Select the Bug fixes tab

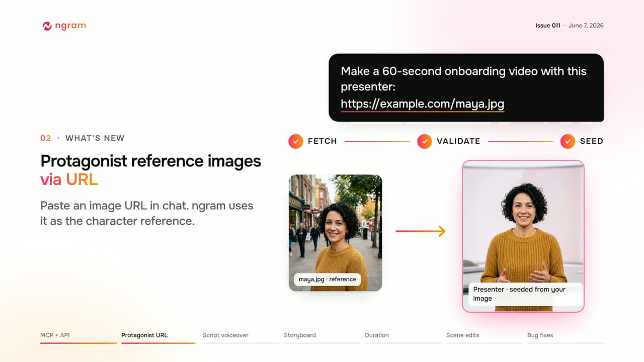(566, 337)
